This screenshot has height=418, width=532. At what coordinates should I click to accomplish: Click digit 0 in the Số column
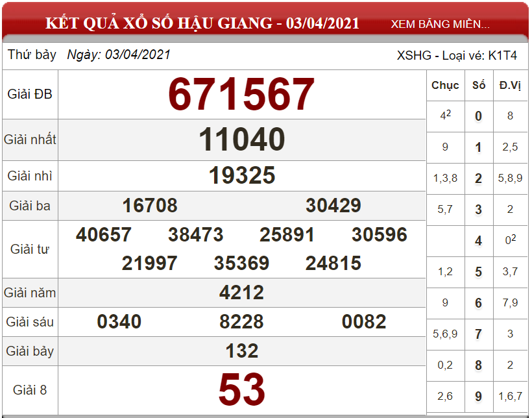pyautogui.click(x=478, y=116)
